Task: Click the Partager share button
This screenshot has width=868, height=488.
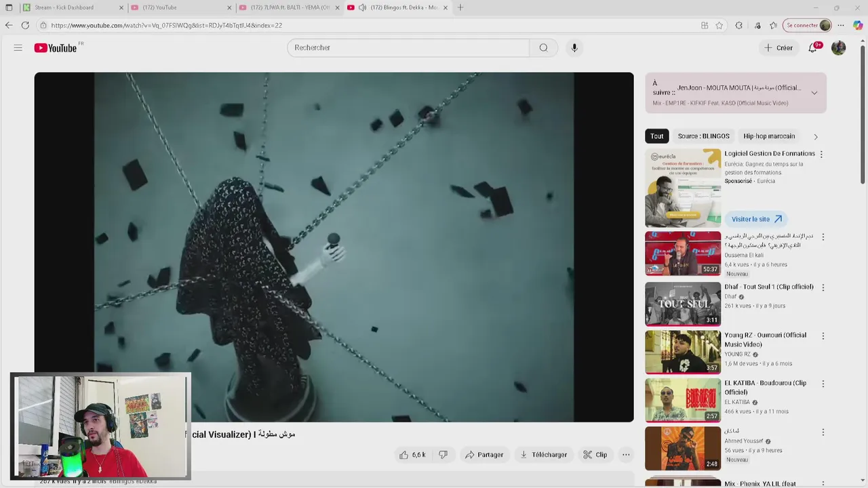Action: [484, 455]
